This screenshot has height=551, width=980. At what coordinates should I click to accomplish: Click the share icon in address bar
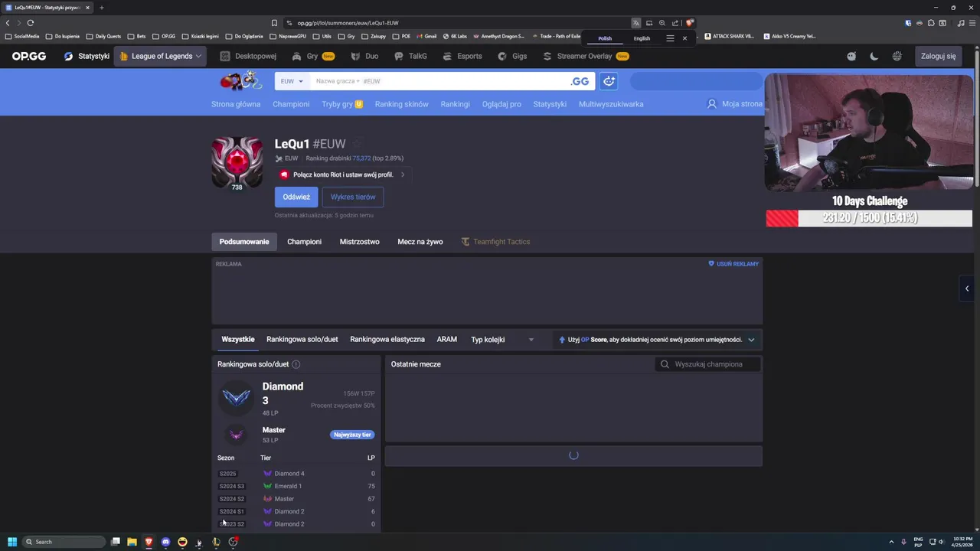click(x=675, y=23)
